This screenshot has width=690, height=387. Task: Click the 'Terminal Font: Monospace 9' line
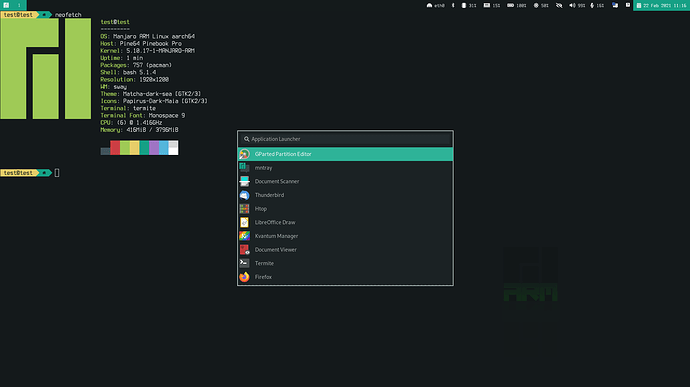click(x=143, y=115)
